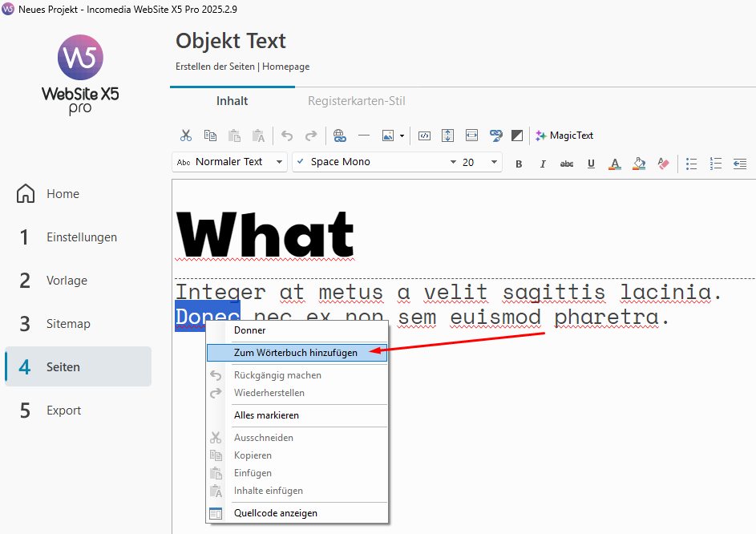Choose the Donner spelling suggestion
Image resolution: width=756 pixels, height=534 pixels.
pyautogui.click(x=250, y=330)
